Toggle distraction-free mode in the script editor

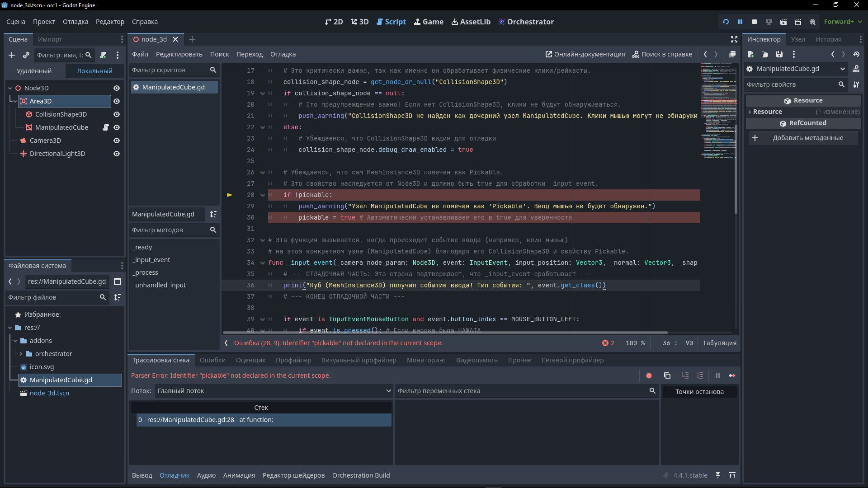click(734, 39)
